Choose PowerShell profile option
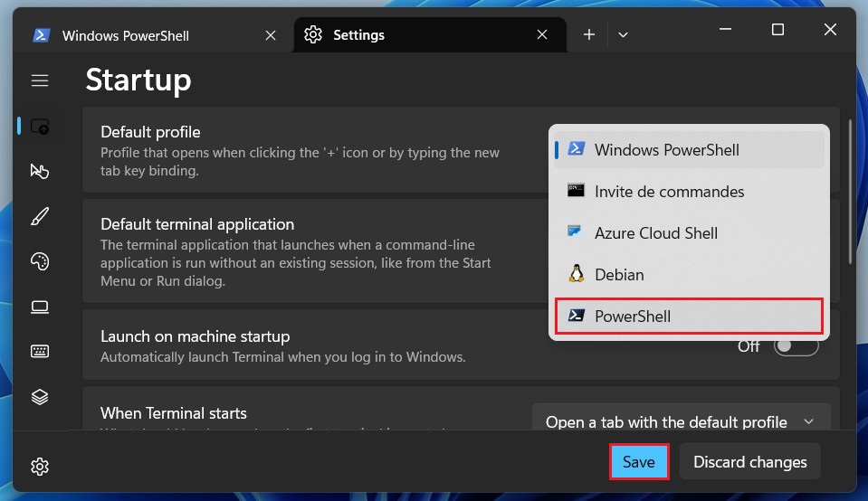Image resolution: width=868 pixels, height=501 pixels. tap(689, 316)
